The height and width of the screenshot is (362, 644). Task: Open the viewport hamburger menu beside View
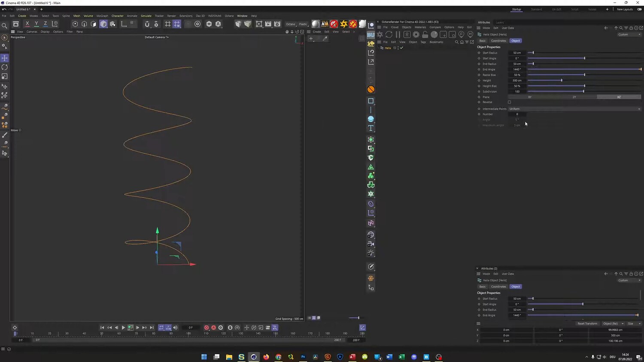(13, 32)
